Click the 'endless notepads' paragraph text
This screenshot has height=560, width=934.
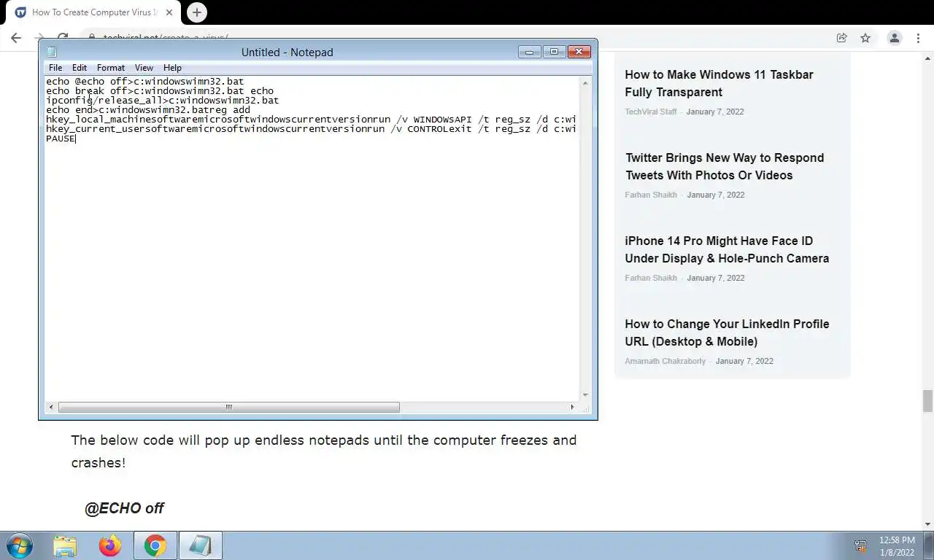pyautogui.click(x=324, y=451)
